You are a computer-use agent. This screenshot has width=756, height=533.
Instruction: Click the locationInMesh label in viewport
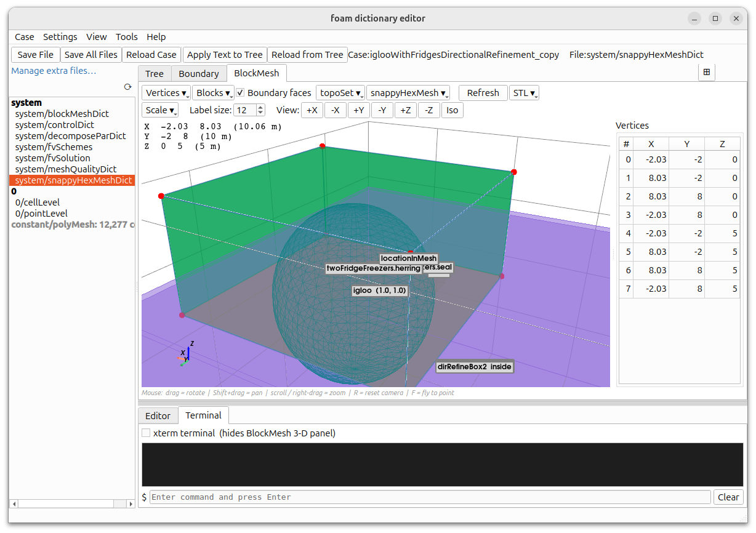click(x=409, y=258)
